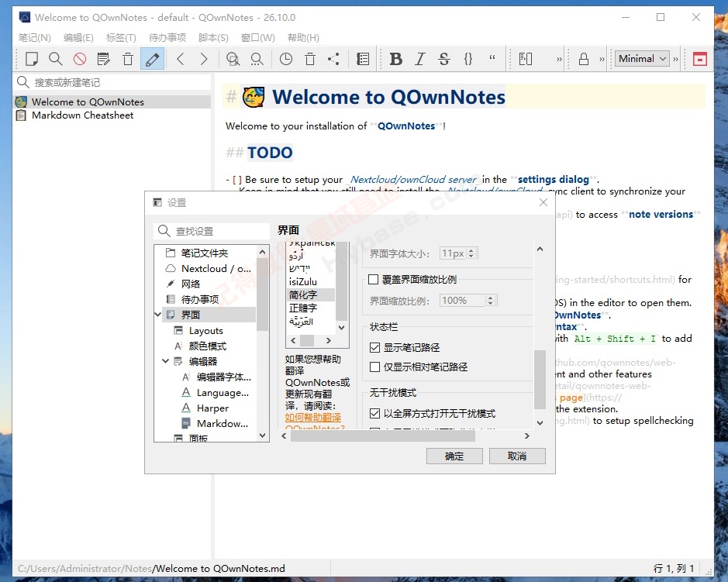This screenshot has height=582, width=728.
Task: Open the 笔记(N) menu
Action: 35,38
